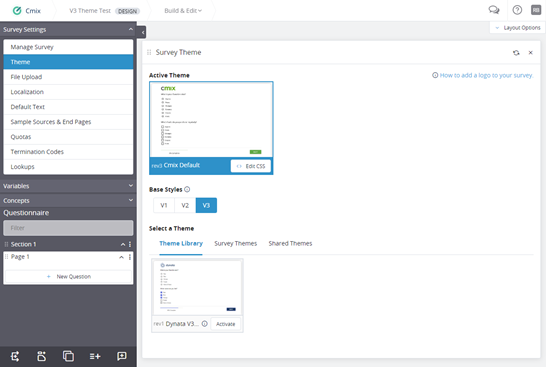Open the Section 1 options menu
The image size is (546, 367).
(x=130, y=244)
